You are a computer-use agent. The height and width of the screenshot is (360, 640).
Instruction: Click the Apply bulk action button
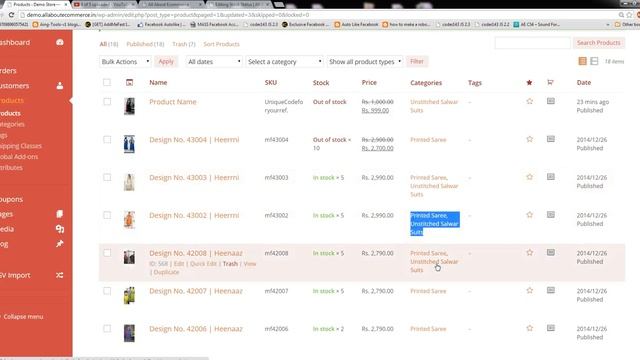(166, 62)
